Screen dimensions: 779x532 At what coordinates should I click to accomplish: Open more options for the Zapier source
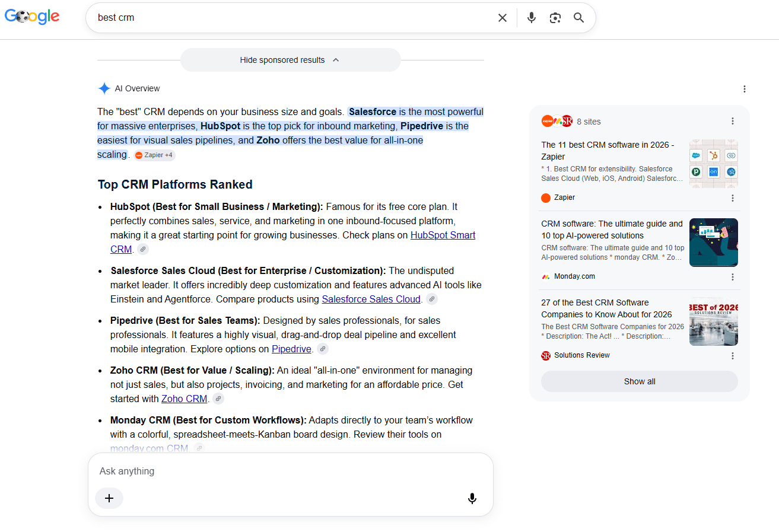[733, 198]
